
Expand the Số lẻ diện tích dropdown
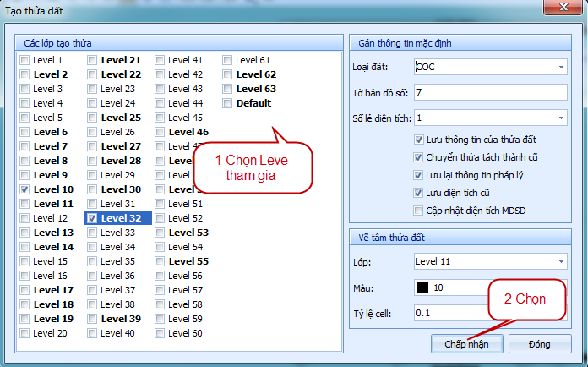[560, 118]
